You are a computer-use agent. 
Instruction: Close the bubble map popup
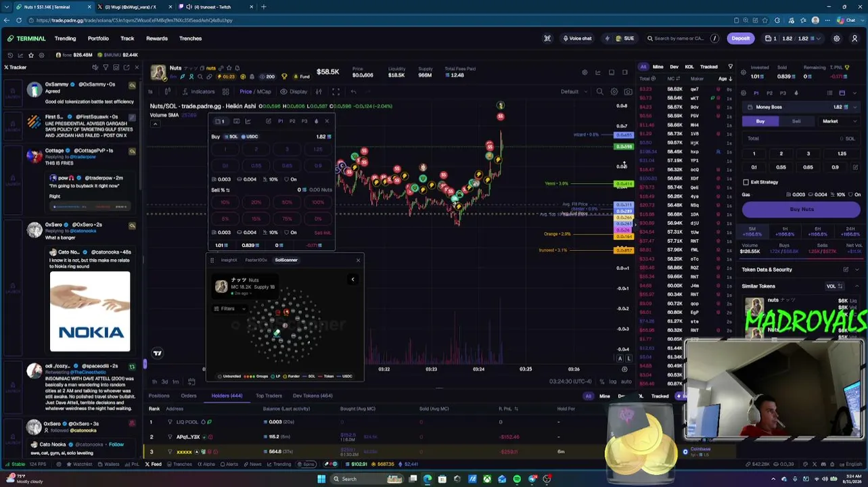[x=358, y=260]
